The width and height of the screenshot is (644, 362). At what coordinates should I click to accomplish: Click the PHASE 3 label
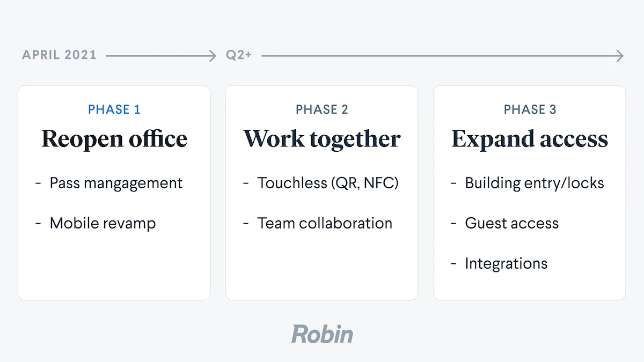pos(530,109)
